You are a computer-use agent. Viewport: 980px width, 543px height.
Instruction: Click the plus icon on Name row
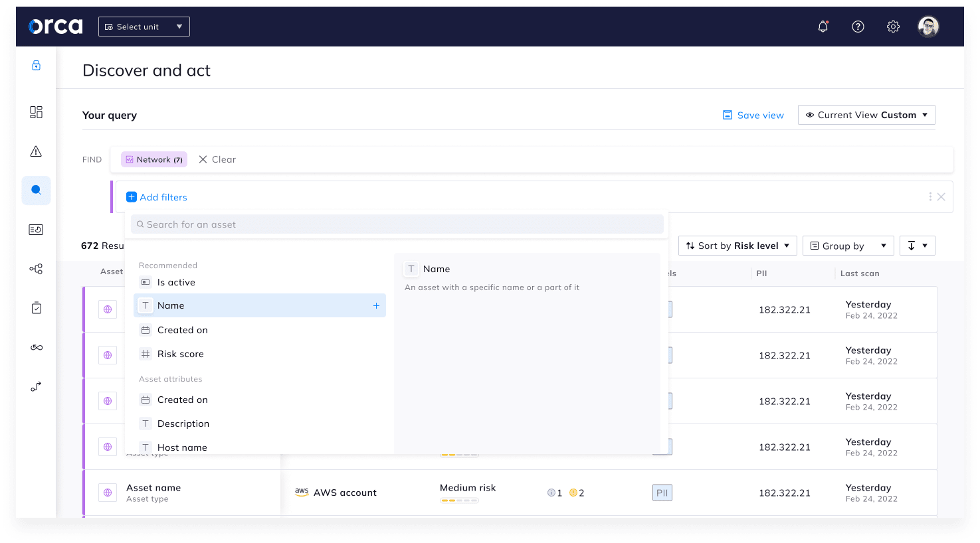376,305
